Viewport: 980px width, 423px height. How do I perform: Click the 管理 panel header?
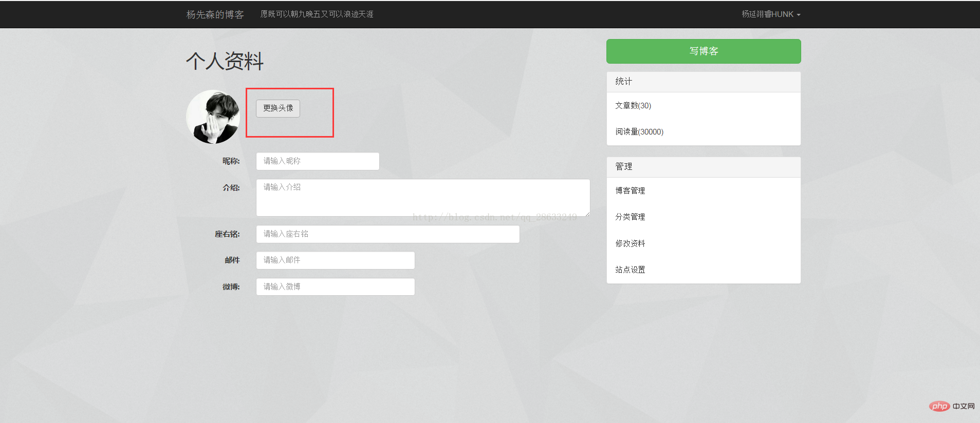tap(704, 167)
